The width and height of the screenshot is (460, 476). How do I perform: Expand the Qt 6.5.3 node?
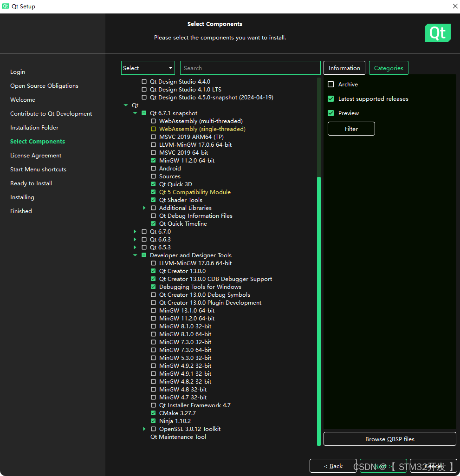coord(135,248)
